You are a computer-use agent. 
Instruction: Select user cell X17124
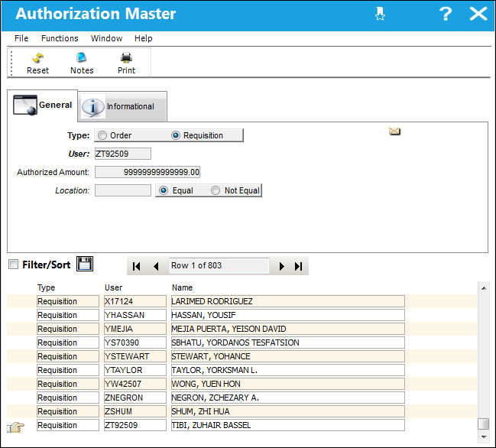click(x=135, y=301)
